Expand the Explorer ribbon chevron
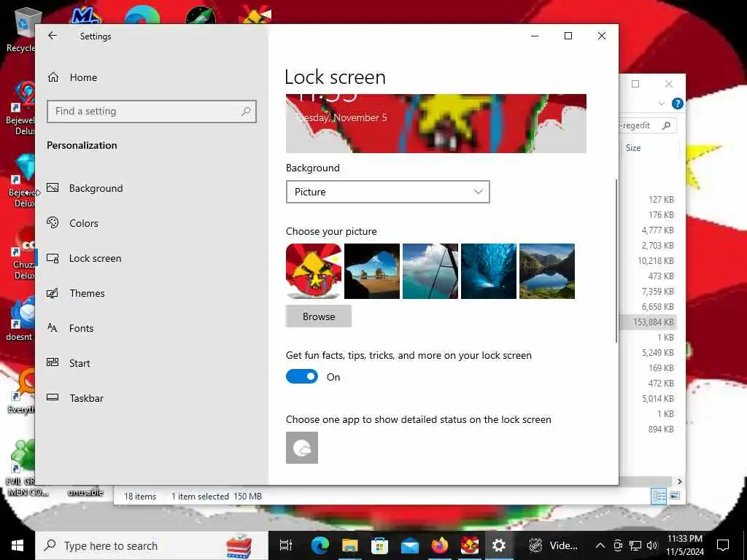This screenshot has width=747, height=560. [661, 104]
